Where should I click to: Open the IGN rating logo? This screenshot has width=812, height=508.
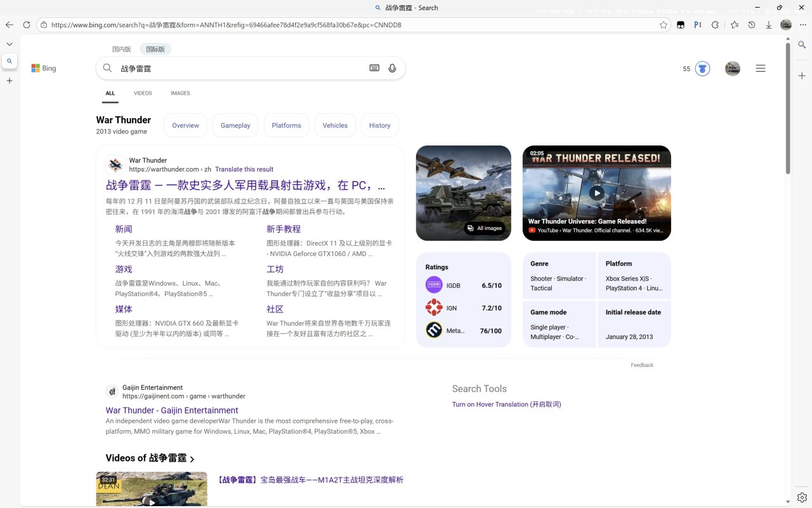434,308
